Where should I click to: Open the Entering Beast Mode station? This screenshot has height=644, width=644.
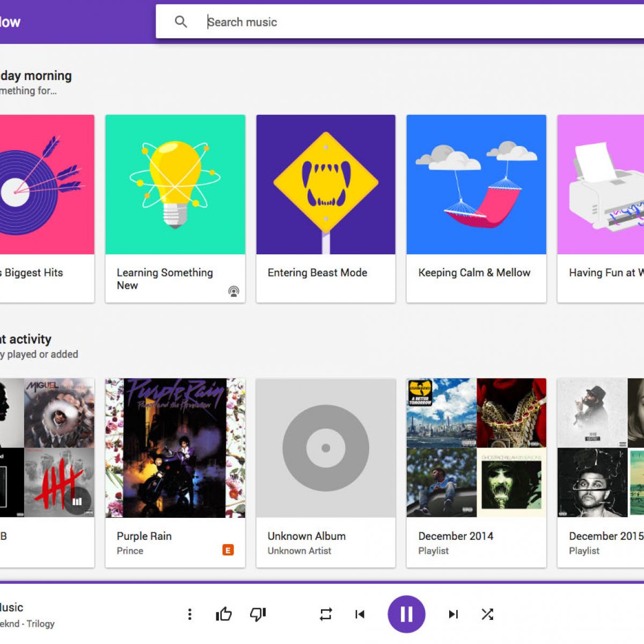[326, 185]
